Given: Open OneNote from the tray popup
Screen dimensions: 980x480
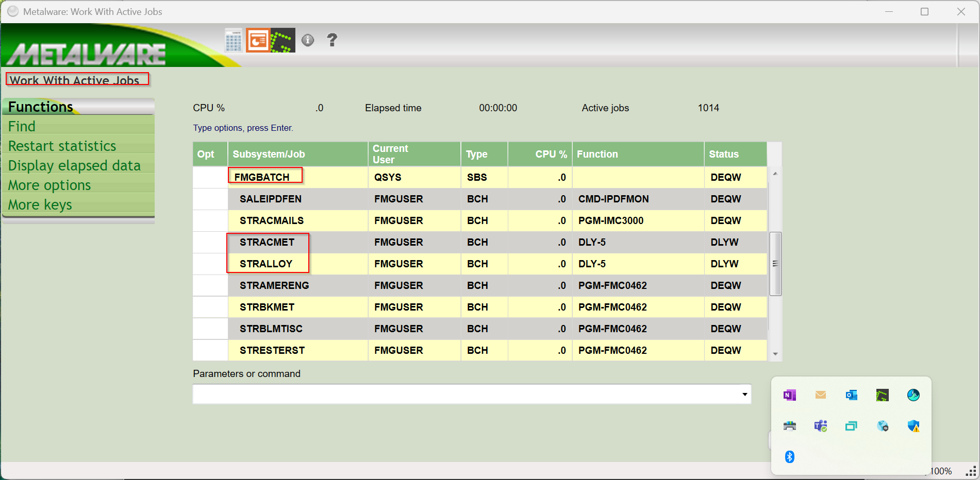Looking at the screenshot, I should [789, 395].
